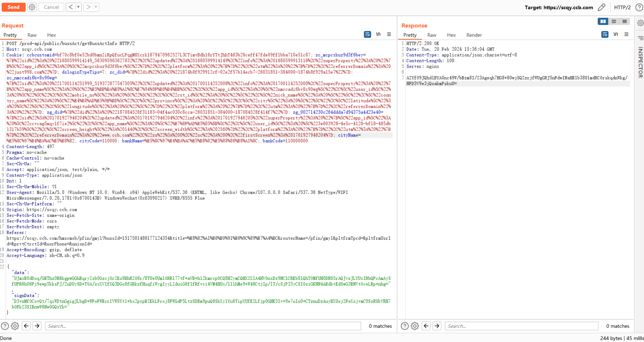Open the Request panel hamburger menu
Screen dimensions: 644x342
coord(389,34)
